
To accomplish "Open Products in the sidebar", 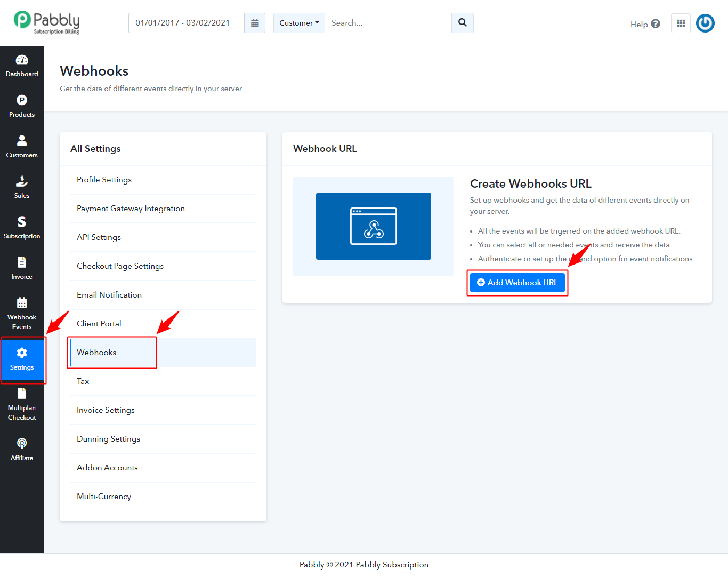I will pyautogui.click(x=22, y=107).
